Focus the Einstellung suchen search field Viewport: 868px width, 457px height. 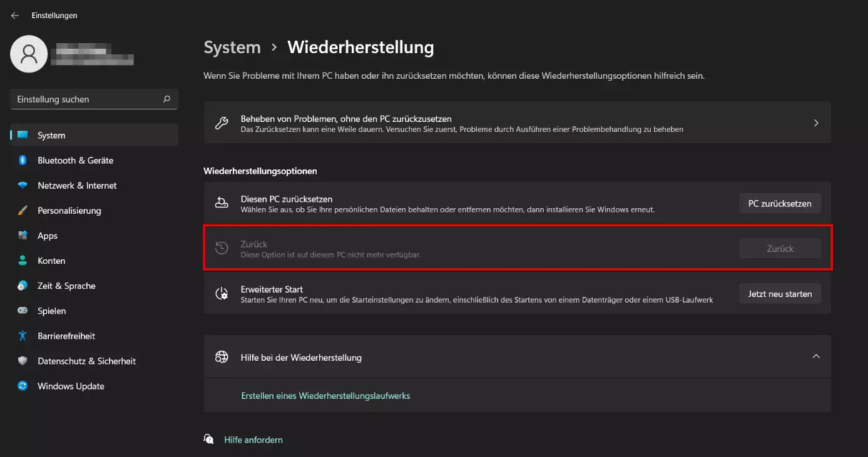(x=94, y=99)
